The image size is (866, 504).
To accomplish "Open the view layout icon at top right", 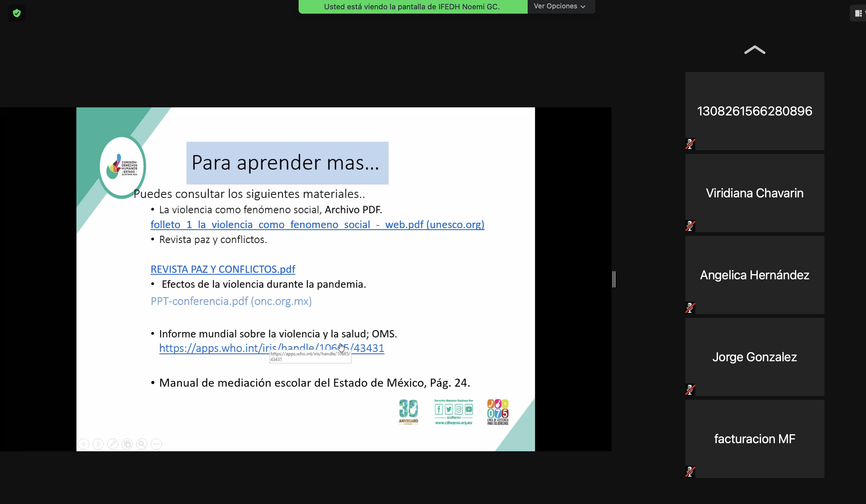I will tap(859, 13).
